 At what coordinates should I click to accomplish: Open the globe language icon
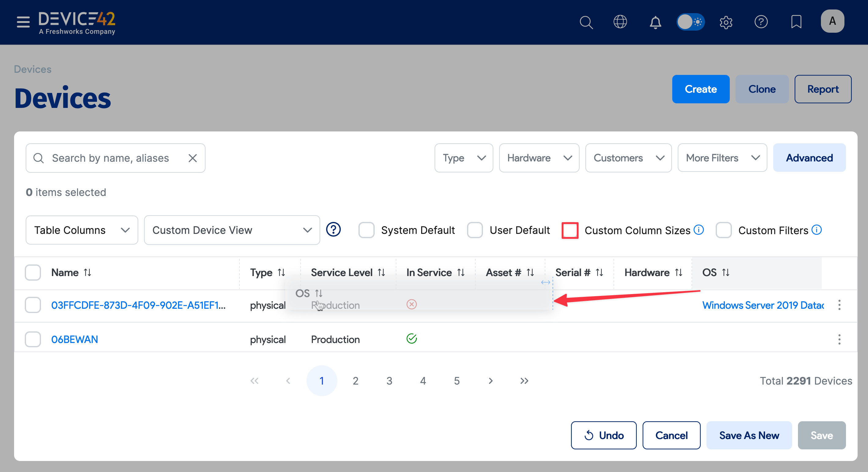coord(620,22)
